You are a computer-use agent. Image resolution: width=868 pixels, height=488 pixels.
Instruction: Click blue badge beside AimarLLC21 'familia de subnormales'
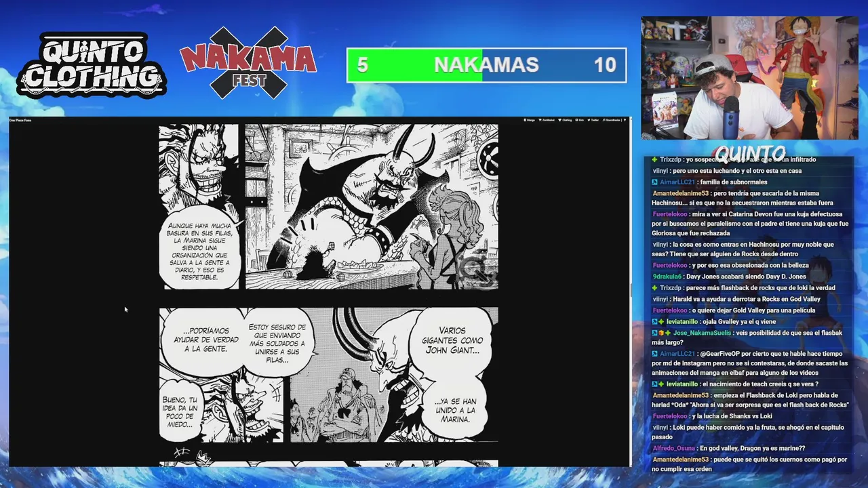click(x=655, y=182)
